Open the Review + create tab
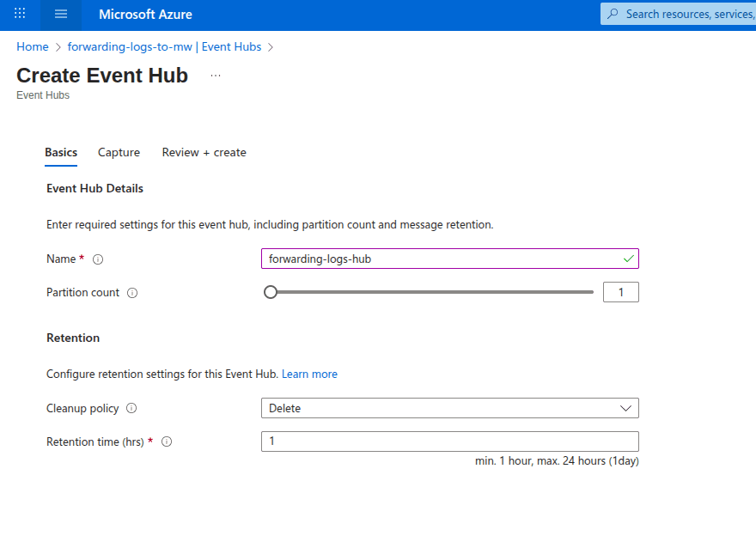 click(x=204, y=152)
